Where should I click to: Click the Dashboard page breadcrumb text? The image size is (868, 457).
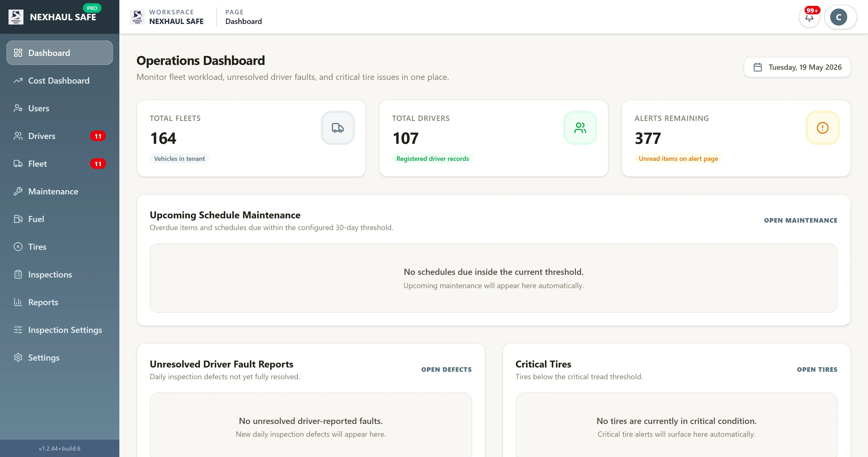243,21
